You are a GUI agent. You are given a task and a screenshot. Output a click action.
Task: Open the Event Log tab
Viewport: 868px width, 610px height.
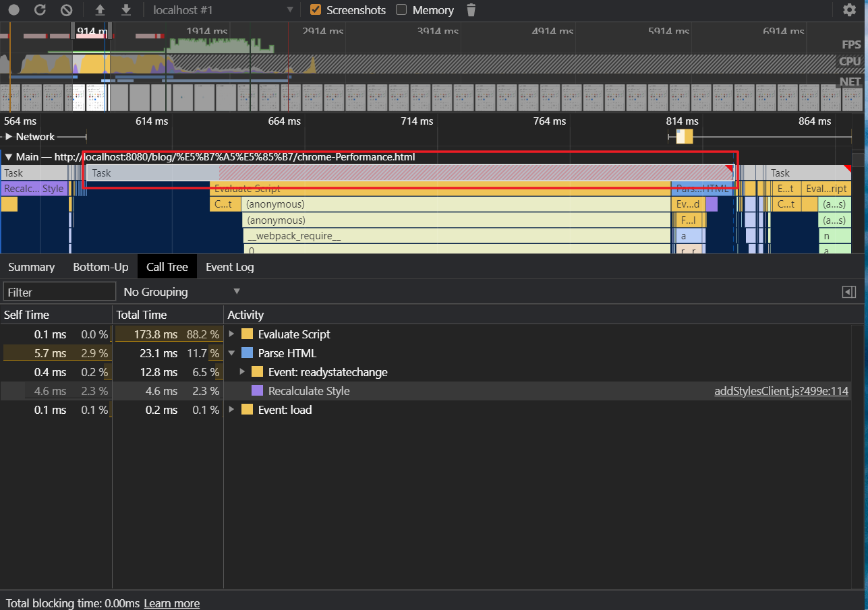229,267
